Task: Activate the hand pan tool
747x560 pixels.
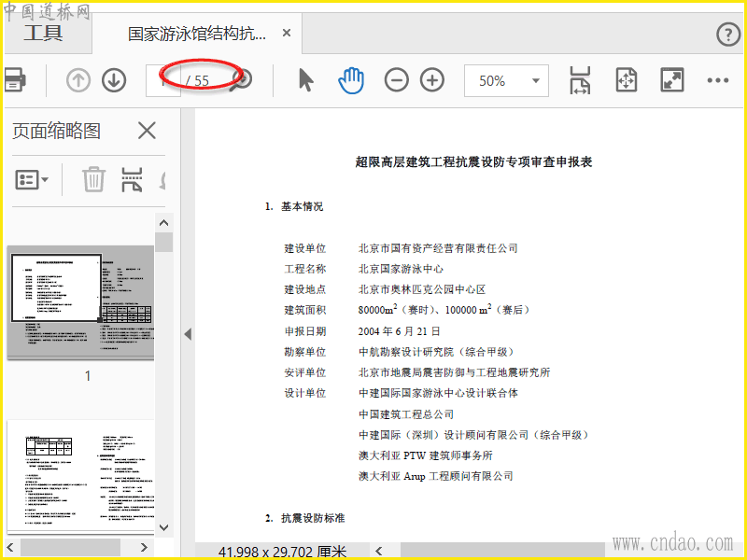Action: click(x=351, y=80)
